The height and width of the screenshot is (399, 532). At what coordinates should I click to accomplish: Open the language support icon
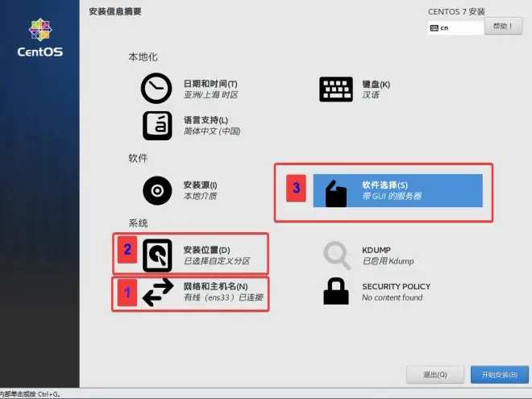157,126
